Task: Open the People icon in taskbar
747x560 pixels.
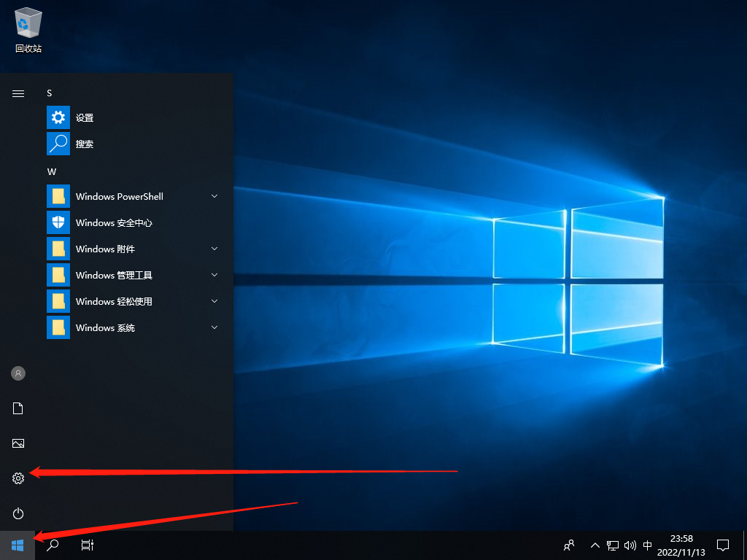Action: [x=569, y=545]
